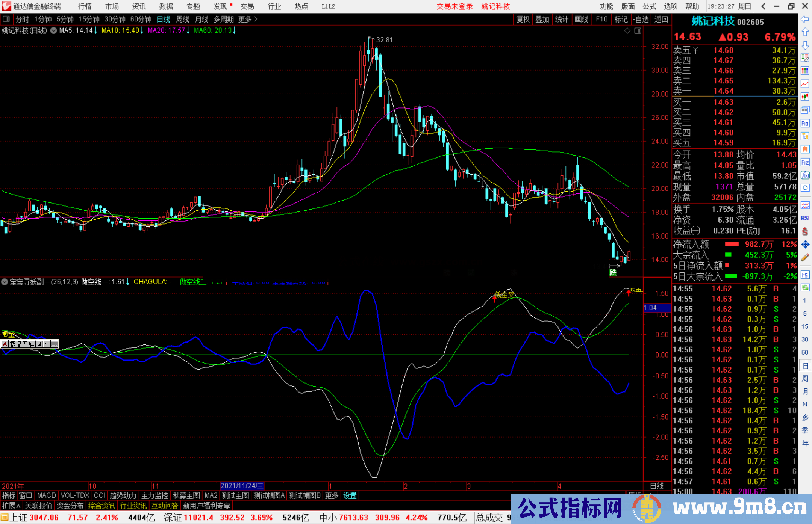Click the 设置 button on the indicator tab bar
812x524 pixels.
tap(350, 495)
